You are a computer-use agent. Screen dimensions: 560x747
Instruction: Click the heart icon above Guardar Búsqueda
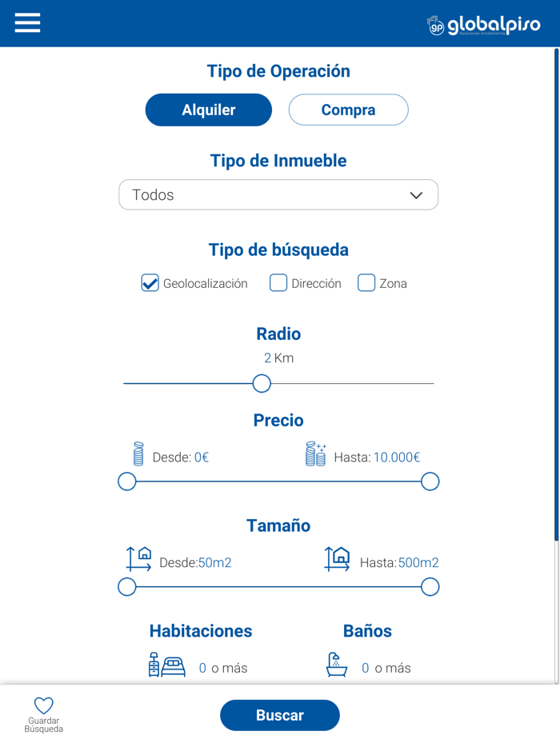(x=42, y=705)
